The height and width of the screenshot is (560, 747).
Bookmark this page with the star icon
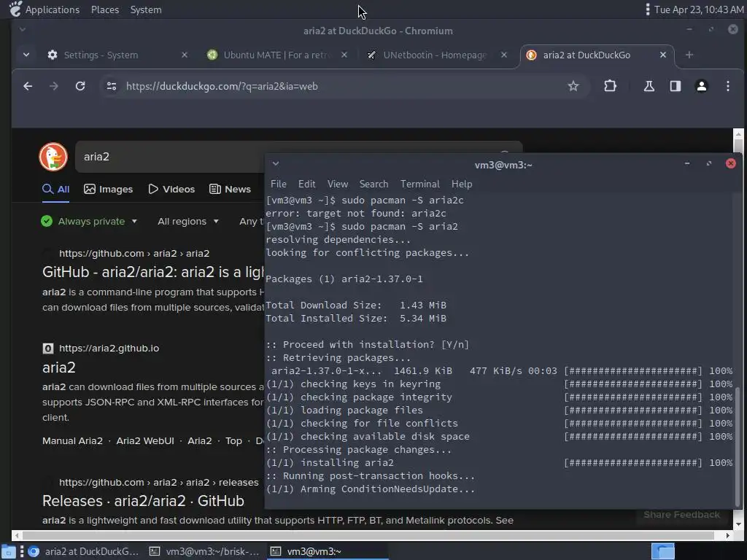(x=573, y=86)
